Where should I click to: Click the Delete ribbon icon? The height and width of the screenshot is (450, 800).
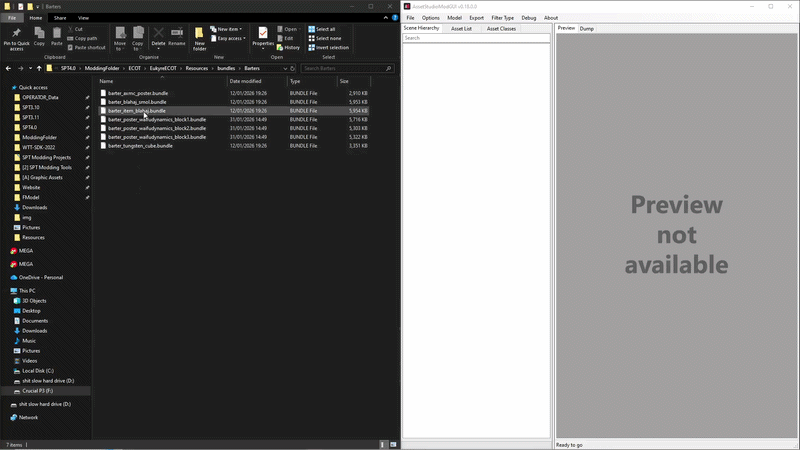[x=158, y=38]
